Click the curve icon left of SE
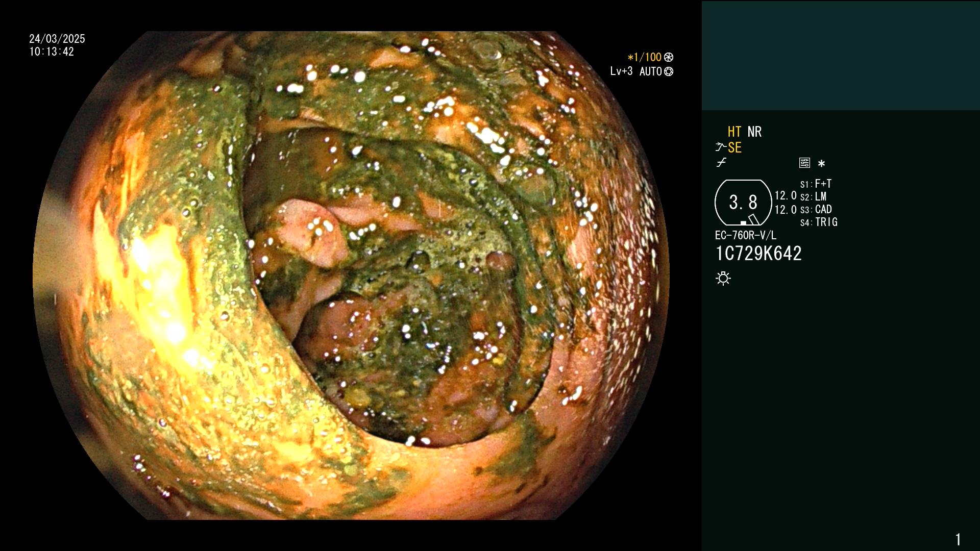Image resolution: width=980 pixels, height=551 pixels. tap(721, 147)
